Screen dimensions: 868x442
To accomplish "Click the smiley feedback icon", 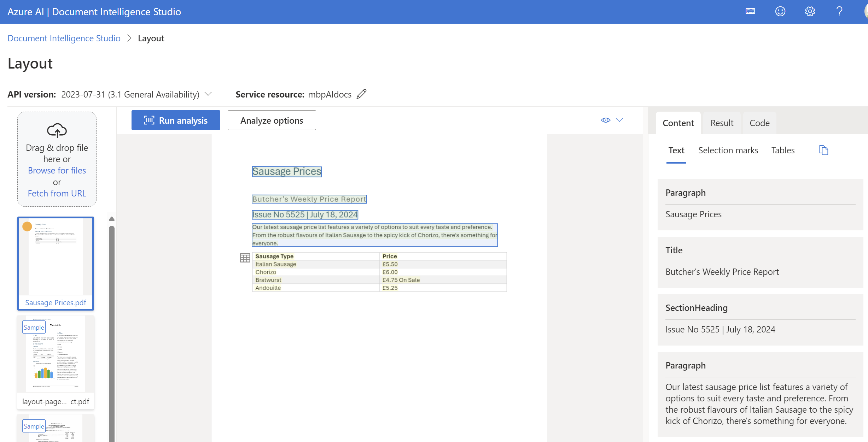I will (780, 12).
